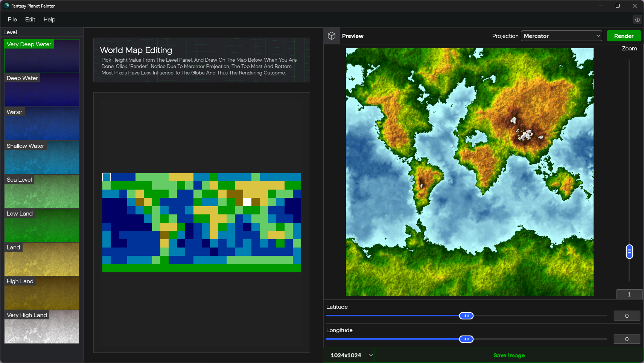
Task: Click the Longitude value input field
Action: click(x=627, y=339)
